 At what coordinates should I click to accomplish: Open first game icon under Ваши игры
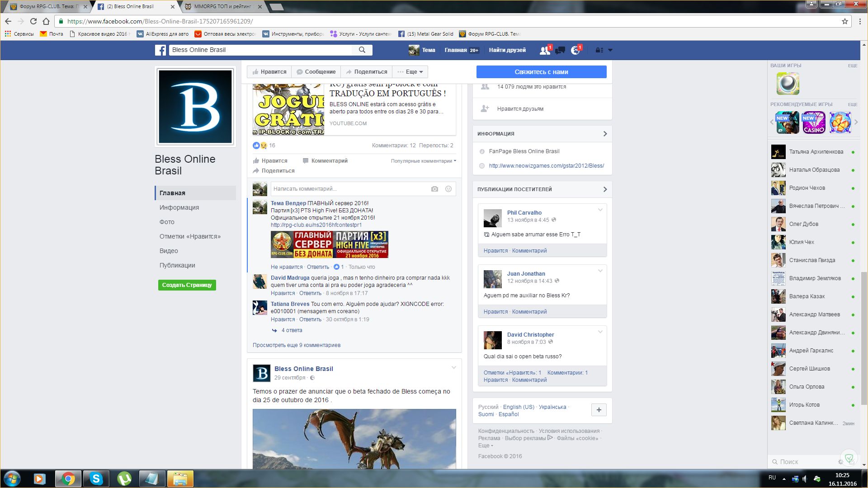[x=788, y=84]
